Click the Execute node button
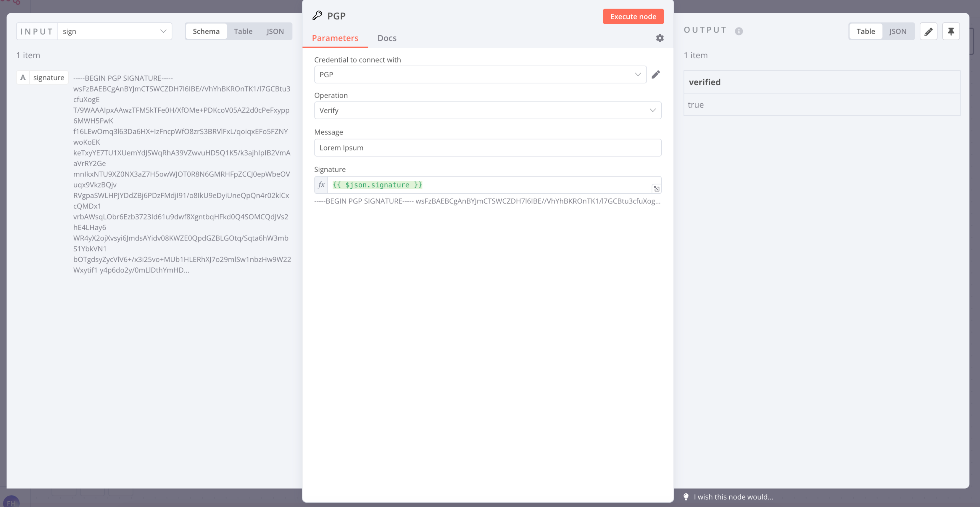The image size is (980, 507). [x=633, y=17]
